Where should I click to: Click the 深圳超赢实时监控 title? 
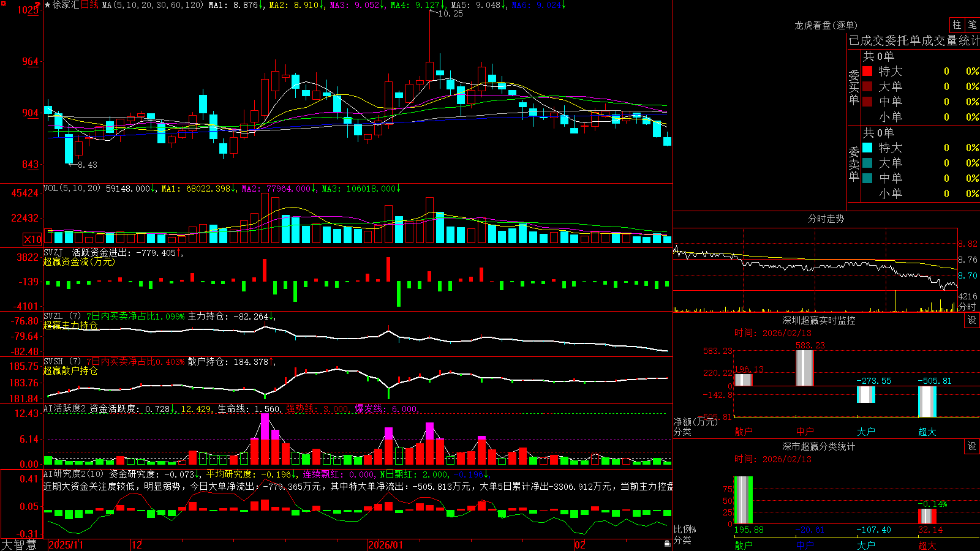(819, 320)
